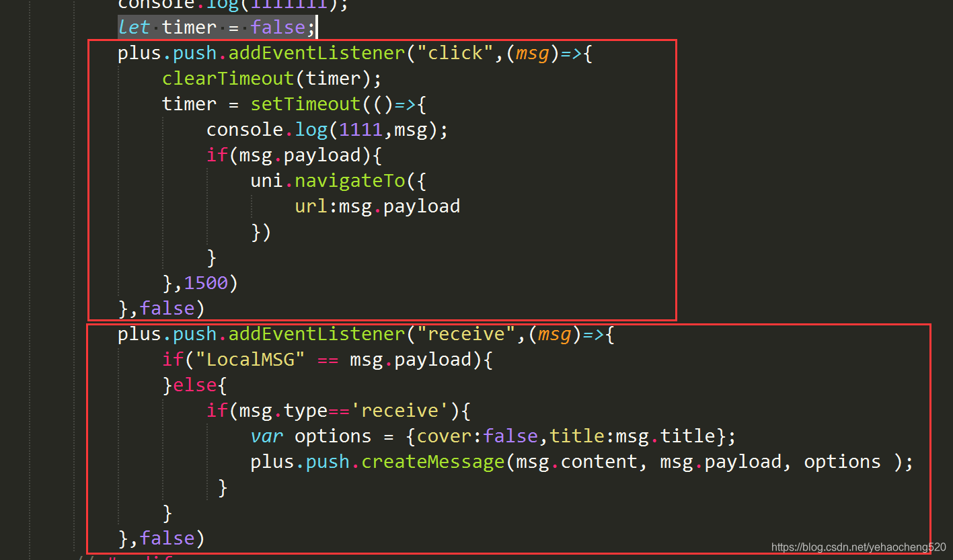The width and height of the screenshot is (953, 560).
Task: Click the 'console.log(1111,msg);' line
Action: click(327, 130)
